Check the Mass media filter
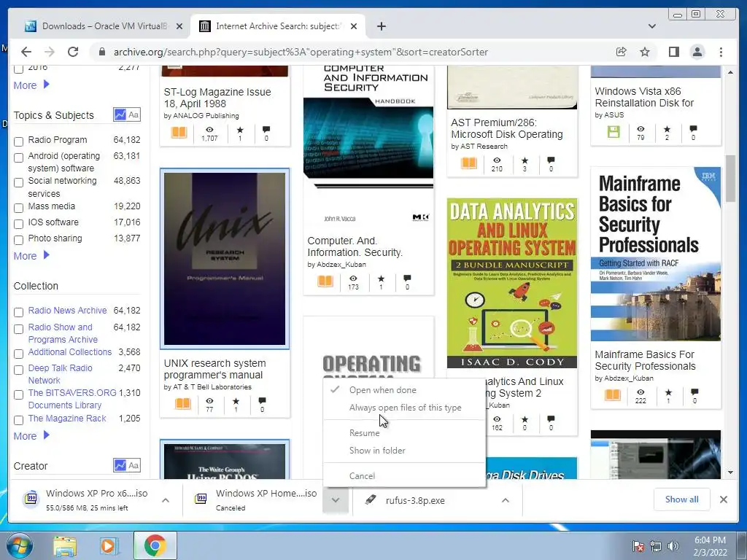Screen dimensions: 747x560 (18, 208)
